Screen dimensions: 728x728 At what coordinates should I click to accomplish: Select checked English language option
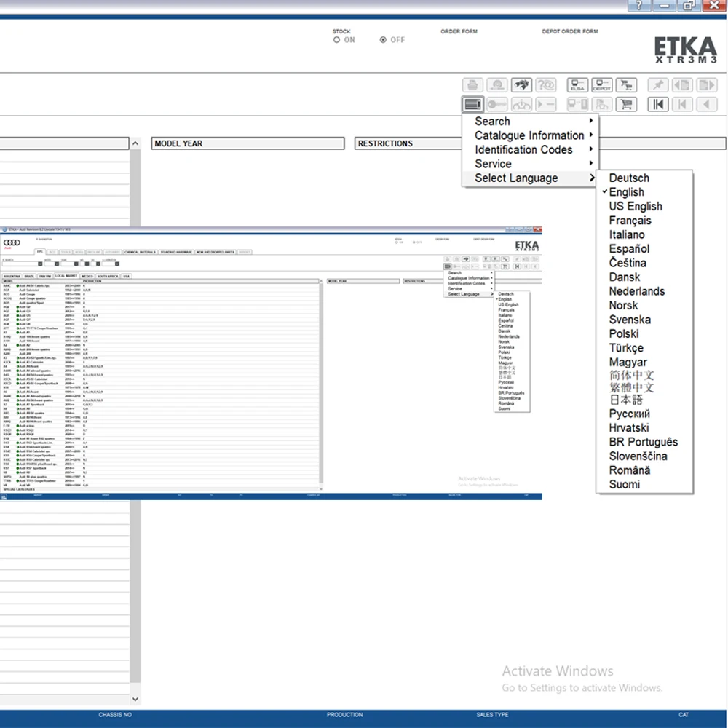(x=626, y=192)
